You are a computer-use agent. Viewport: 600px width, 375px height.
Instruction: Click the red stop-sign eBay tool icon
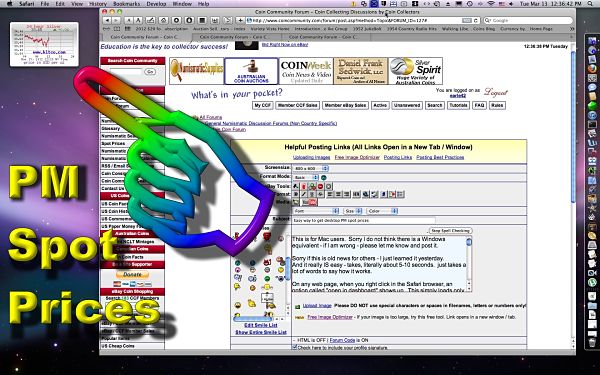320,186
